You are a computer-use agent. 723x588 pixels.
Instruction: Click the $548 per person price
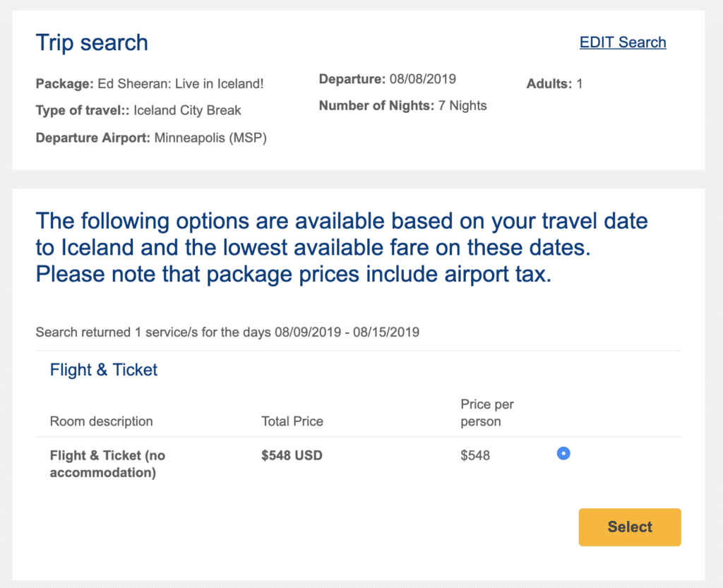475,455
